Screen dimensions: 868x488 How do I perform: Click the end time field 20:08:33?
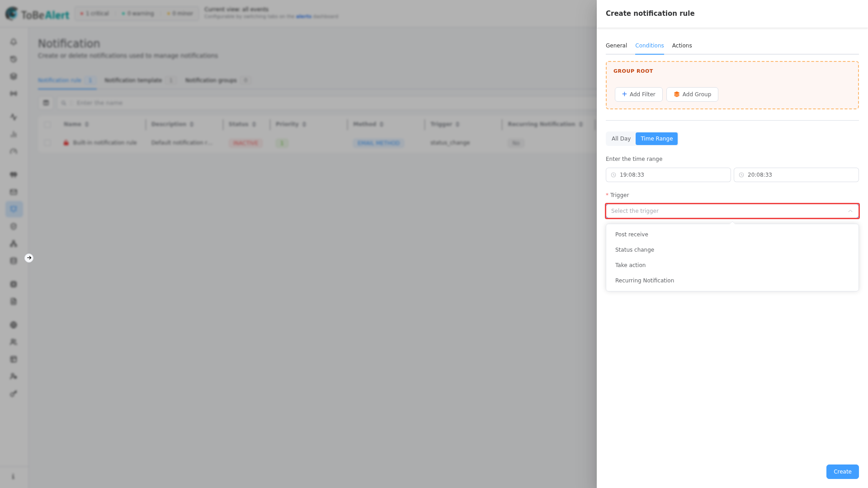[x=796, y=175]
